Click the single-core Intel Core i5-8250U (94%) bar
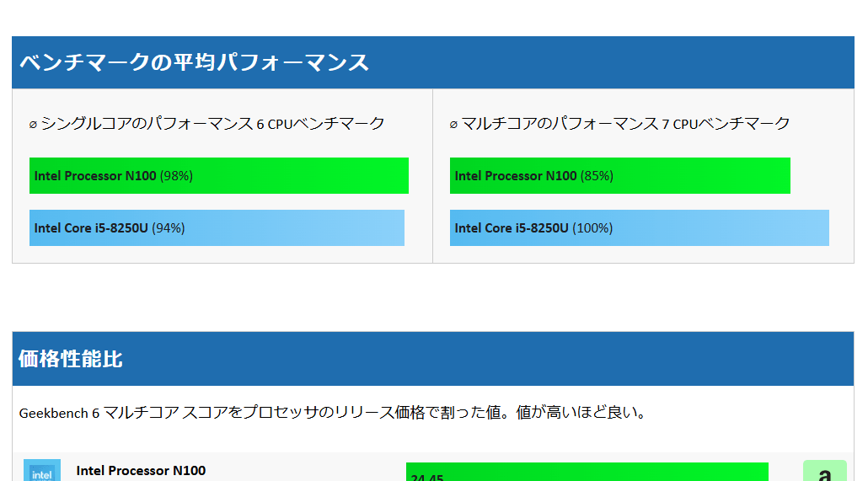The image size is (868, 481). coord(217,227)
